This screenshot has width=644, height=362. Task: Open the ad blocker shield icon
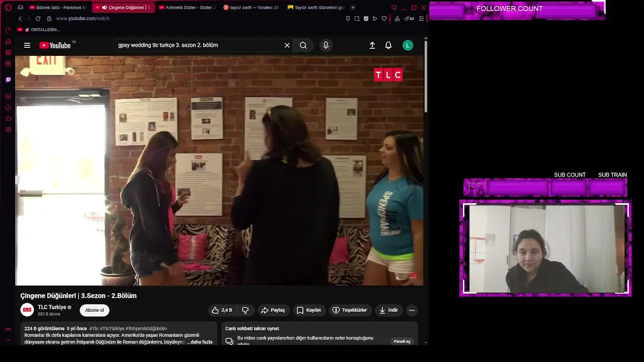coord(366,19)
